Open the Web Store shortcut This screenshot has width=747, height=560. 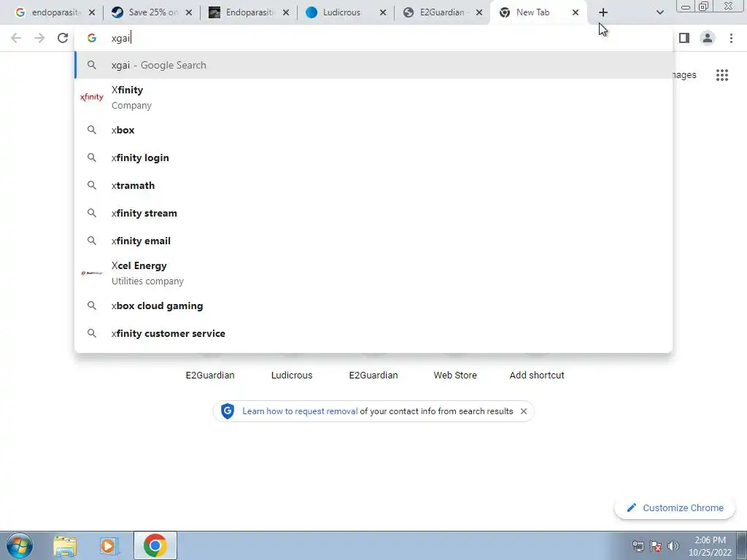455,376
